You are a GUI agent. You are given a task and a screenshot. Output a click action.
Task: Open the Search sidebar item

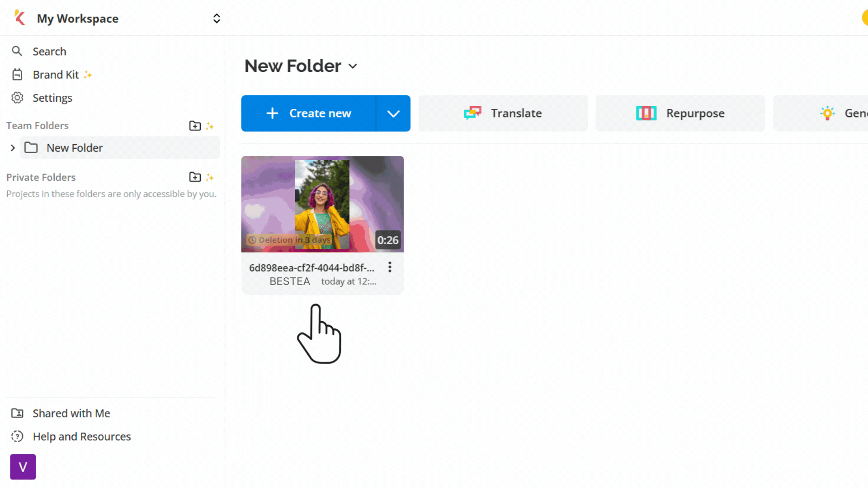click(x=49, y=52)
